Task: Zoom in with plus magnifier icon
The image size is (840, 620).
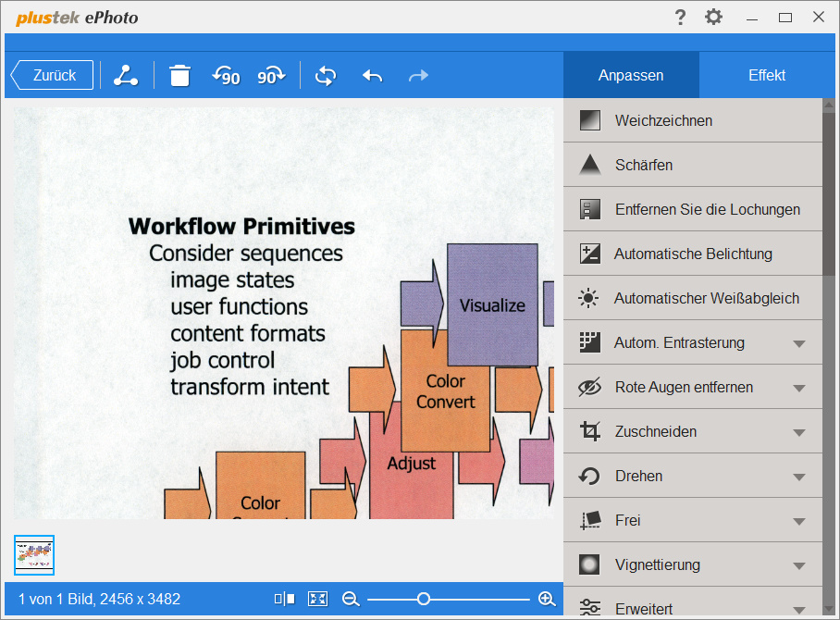Action: pyautogui.click(x=547, y=599)
